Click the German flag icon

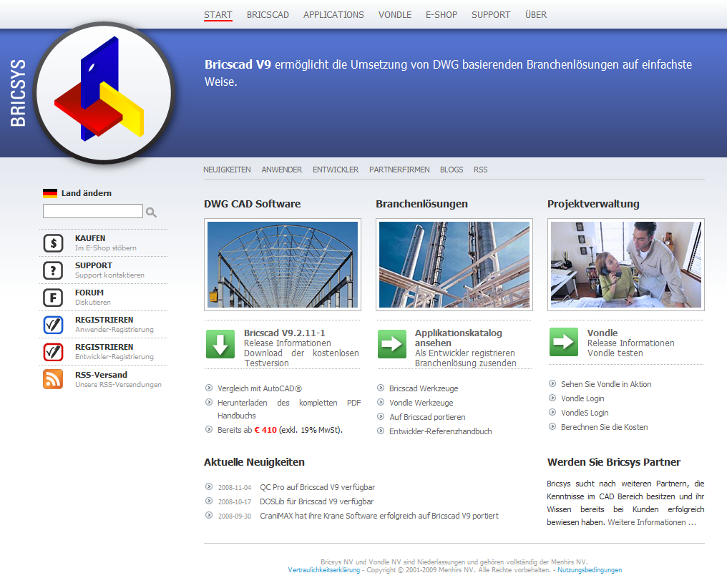(50, 193)
